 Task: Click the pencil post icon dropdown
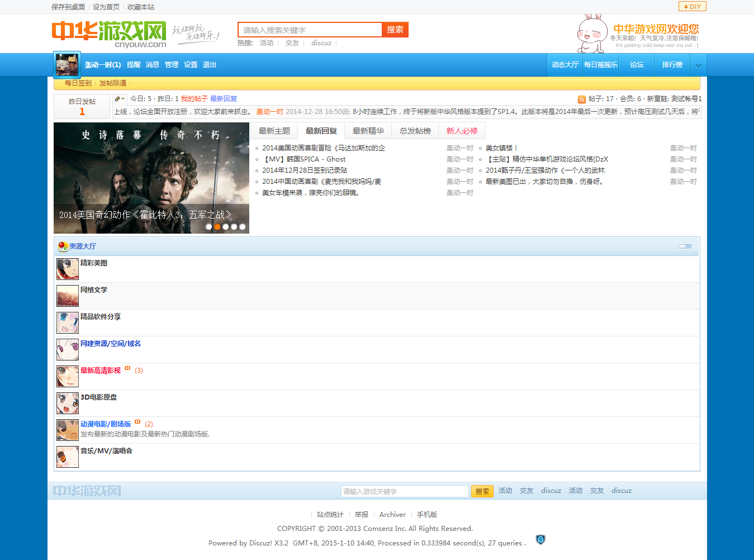pos(120,99)
